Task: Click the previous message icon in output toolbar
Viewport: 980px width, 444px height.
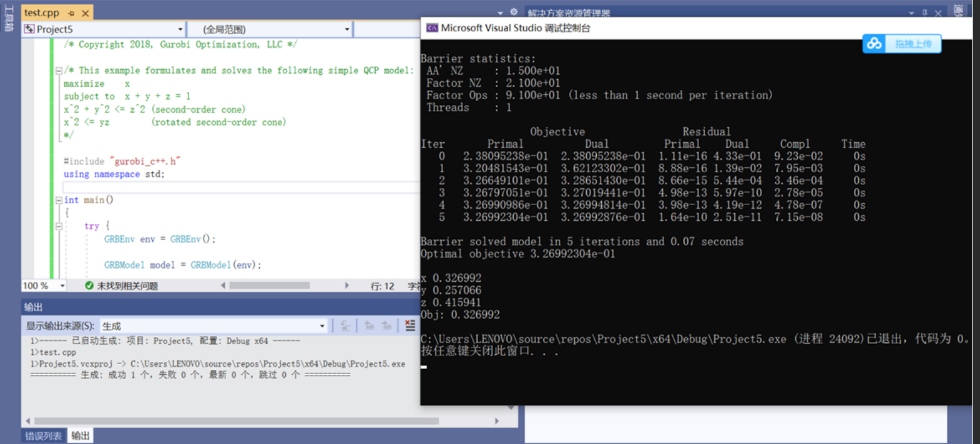Action: [x=369, y=325]
